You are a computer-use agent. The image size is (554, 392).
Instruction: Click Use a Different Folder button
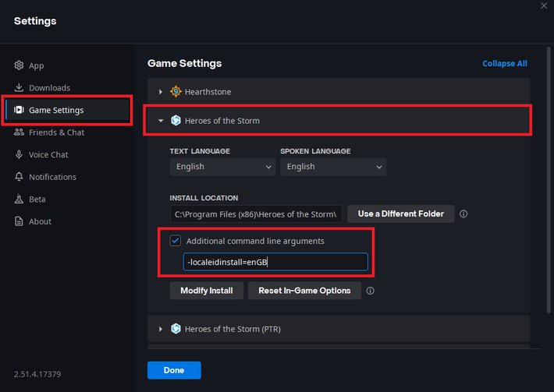click(400, 214)
